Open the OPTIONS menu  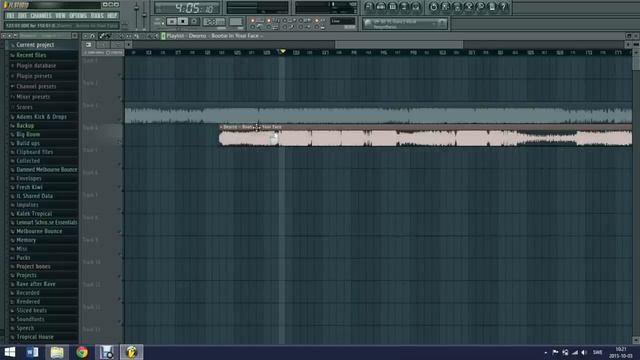pyautogui.click(x=78, y=16)
